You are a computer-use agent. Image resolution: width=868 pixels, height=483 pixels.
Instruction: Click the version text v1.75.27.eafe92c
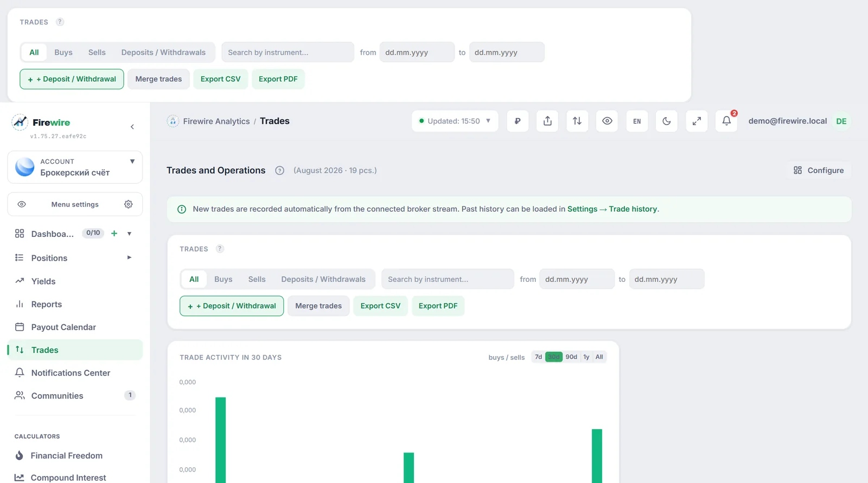pos(58,136)
